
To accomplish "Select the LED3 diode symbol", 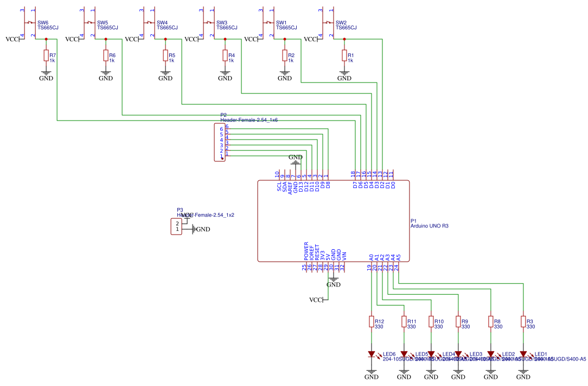I will 458,354.
